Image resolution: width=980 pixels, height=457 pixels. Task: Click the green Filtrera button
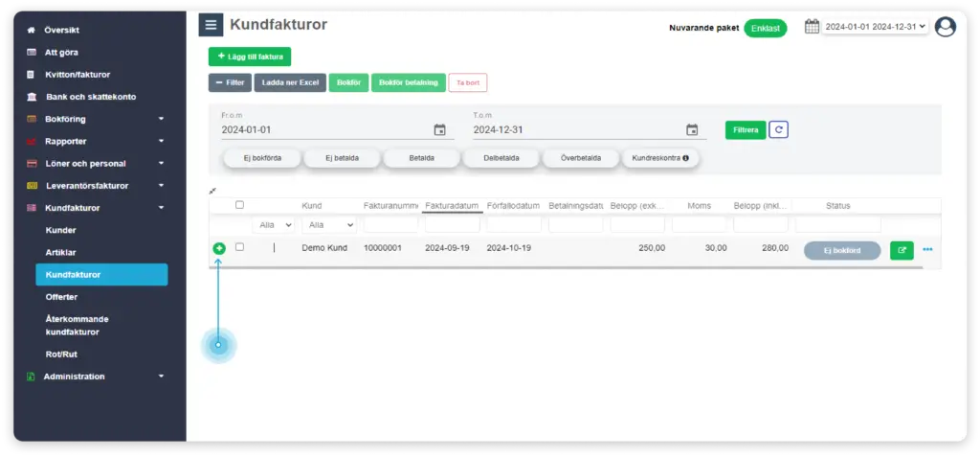(746, 130)
